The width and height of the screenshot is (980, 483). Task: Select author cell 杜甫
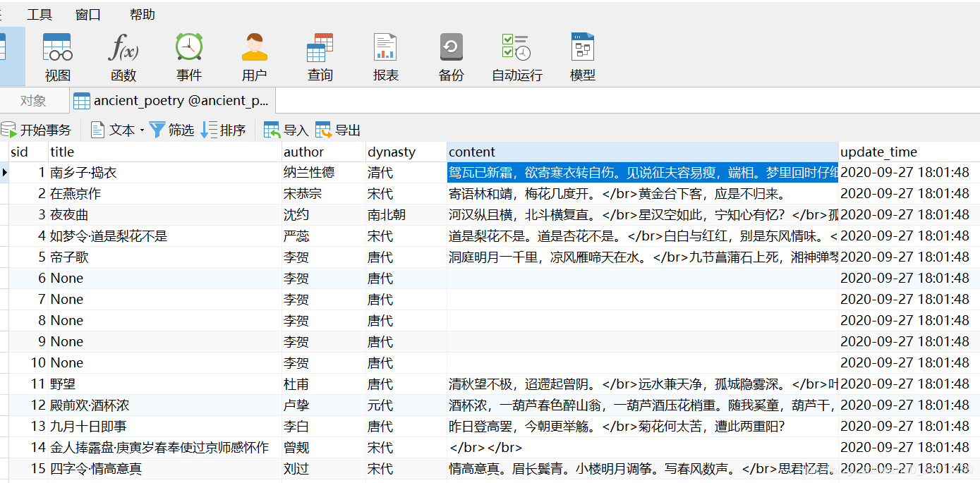pos(324,384)
